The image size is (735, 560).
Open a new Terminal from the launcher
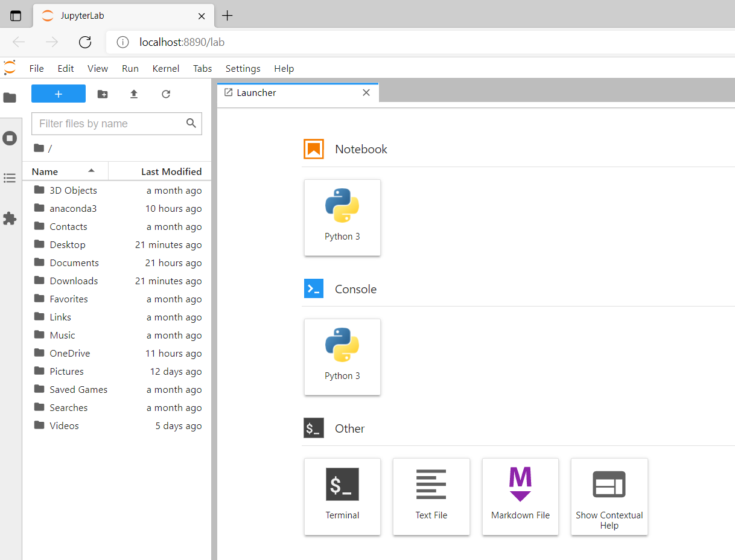342,497
